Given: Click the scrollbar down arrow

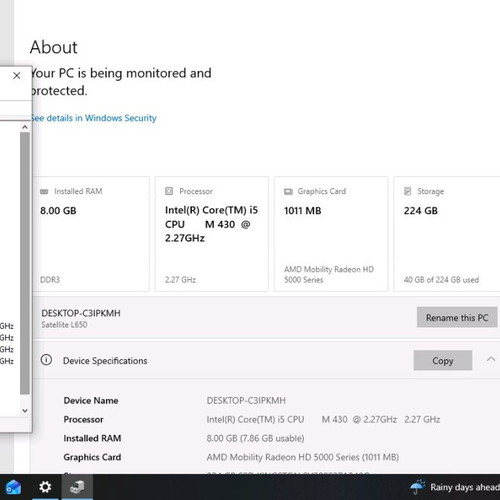Looking at the screenshot, I should coord(25,411).
